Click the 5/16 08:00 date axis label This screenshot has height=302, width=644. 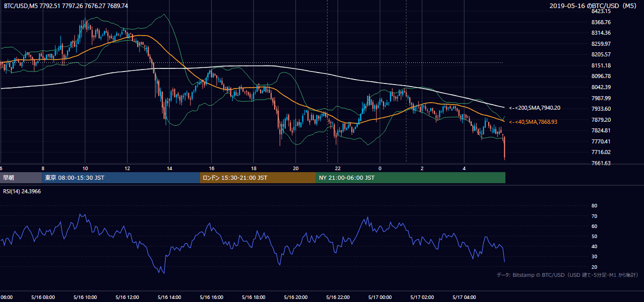(42, 297)
